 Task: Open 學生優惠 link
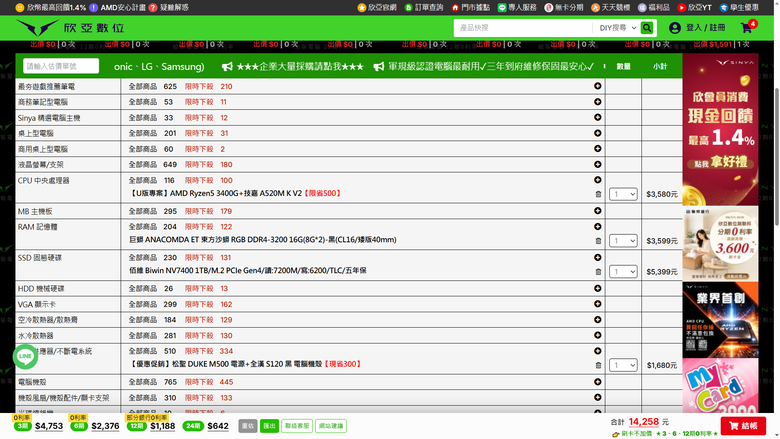point(739,7)
